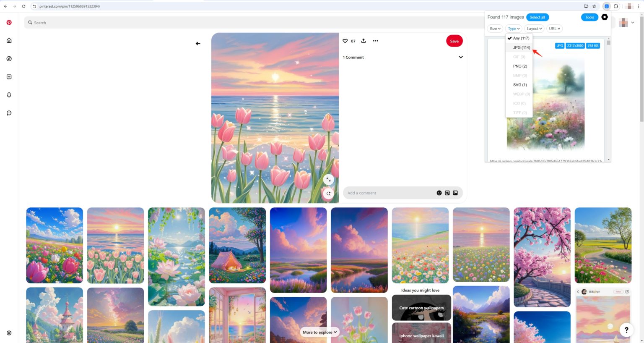This screenshot has width=644, height=343.
Task: Open the notifications bell icon
Action: pos(9,94)
